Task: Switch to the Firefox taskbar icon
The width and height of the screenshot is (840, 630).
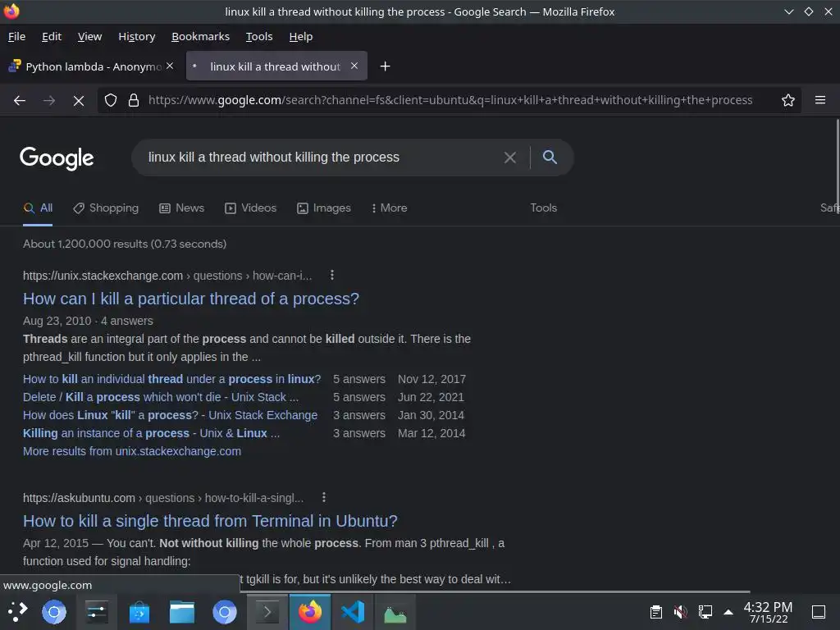Action: [x=310, y=612]
